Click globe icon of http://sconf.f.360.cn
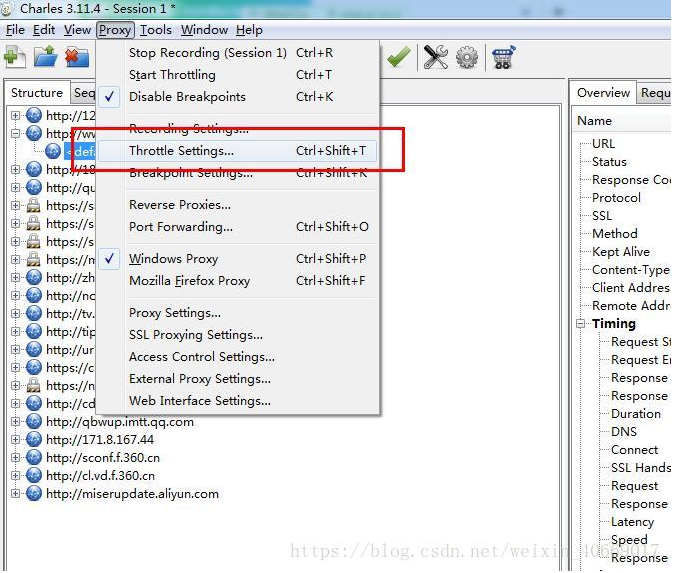Screen dimensions: 690x573 34,457
